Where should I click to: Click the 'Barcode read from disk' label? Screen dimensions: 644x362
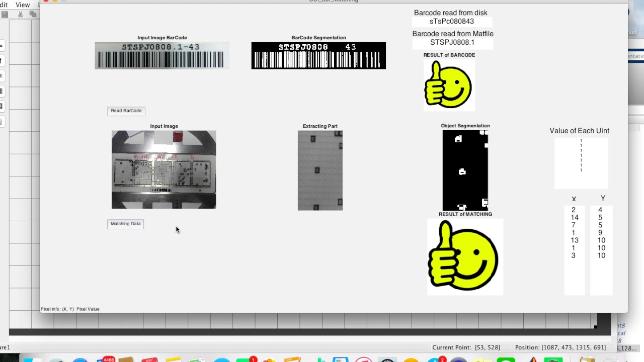pos(451,13)
